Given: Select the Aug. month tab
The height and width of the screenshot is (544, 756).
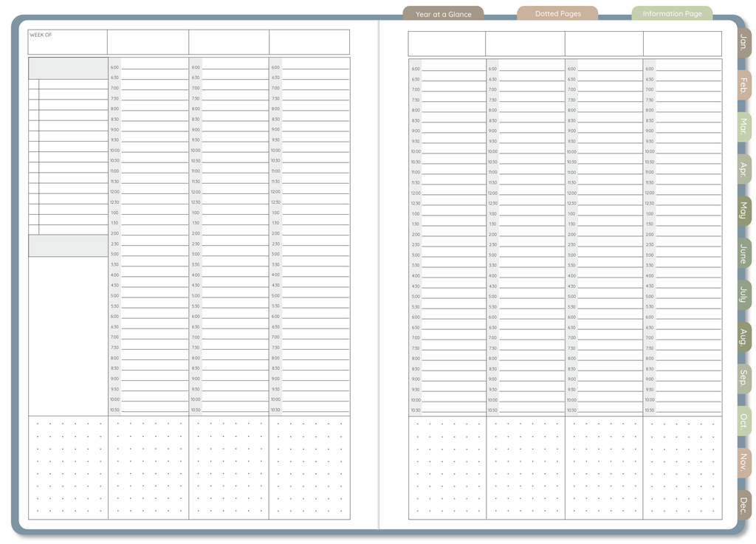Looking at the screenshot, I should (x=743, y=337).
